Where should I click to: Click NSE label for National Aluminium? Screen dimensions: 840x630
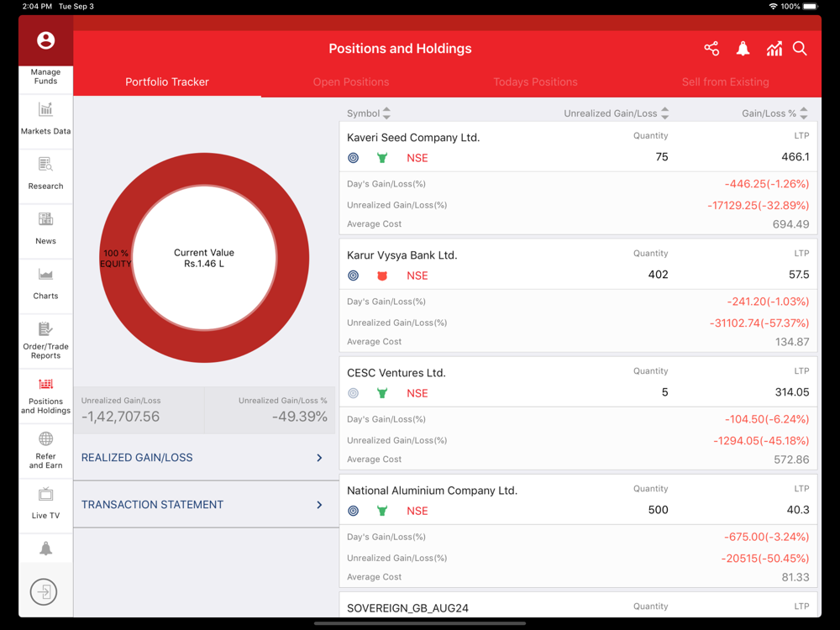tap(417, 511)
